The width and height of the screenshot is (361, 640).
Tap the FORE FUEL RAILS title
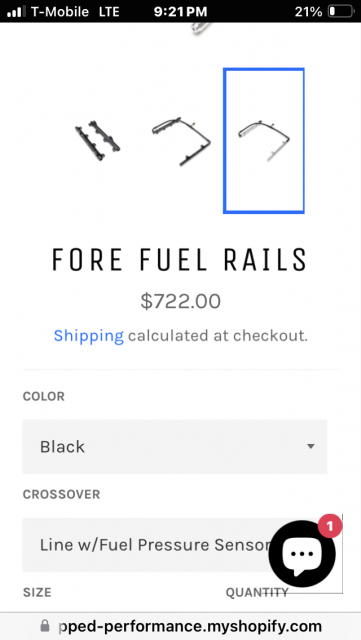click(180, 260)
